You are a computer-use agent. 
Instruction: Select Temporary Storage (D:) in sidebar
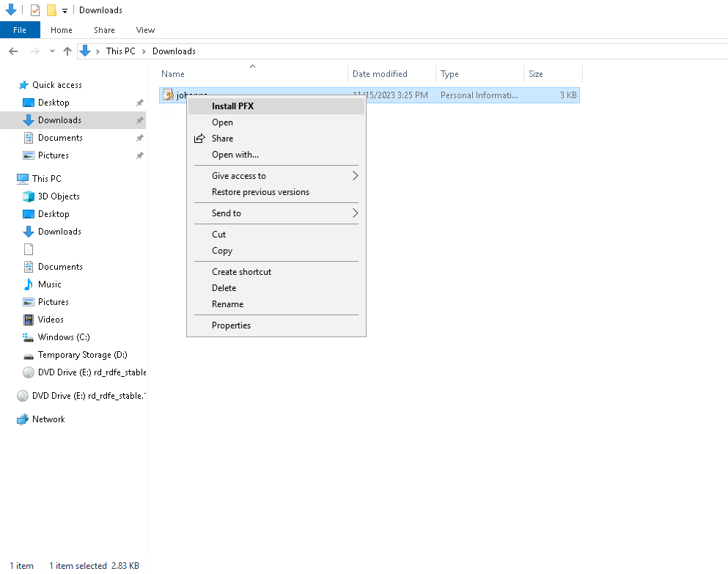pyautogui.click(x=82, y=355)
